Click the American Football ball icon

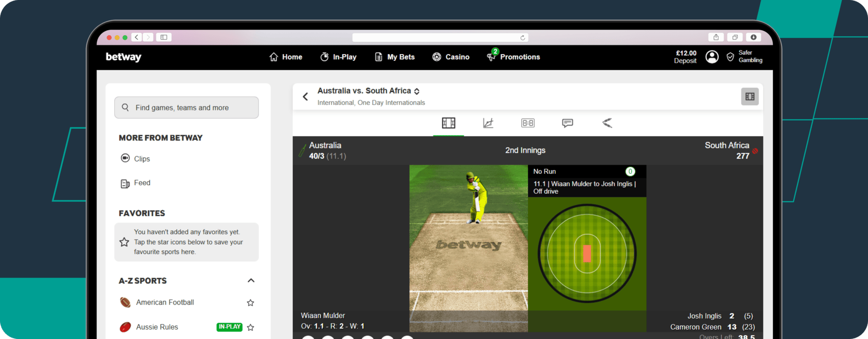click(125, 302)
